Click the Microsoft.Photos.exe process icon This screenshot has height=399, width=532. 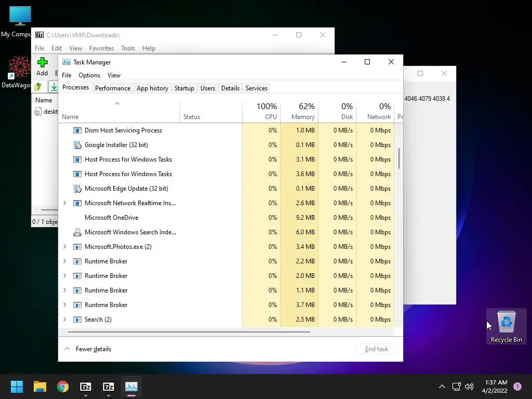click(77, 247)
